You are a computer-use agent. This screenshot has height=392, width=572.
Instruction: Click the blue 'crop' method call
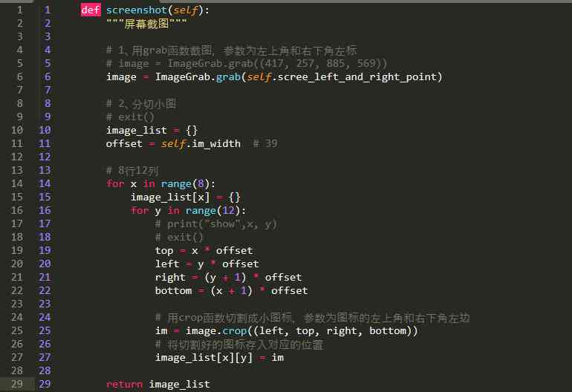point(234,331)
